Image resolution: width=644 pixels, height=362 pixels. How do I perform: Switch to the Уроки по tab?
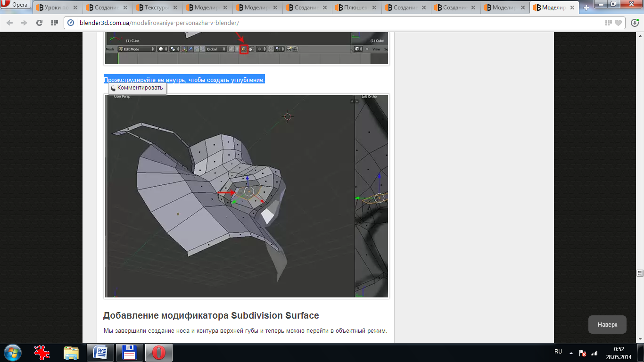pyautogui.click(x=57, y=8)
